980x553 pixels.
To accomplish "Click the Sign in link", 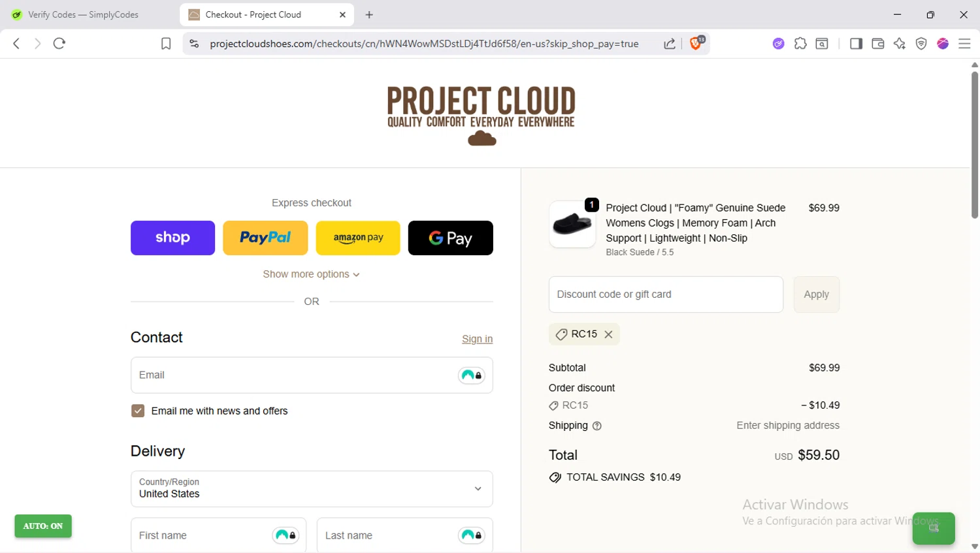I will pos(478,339).
